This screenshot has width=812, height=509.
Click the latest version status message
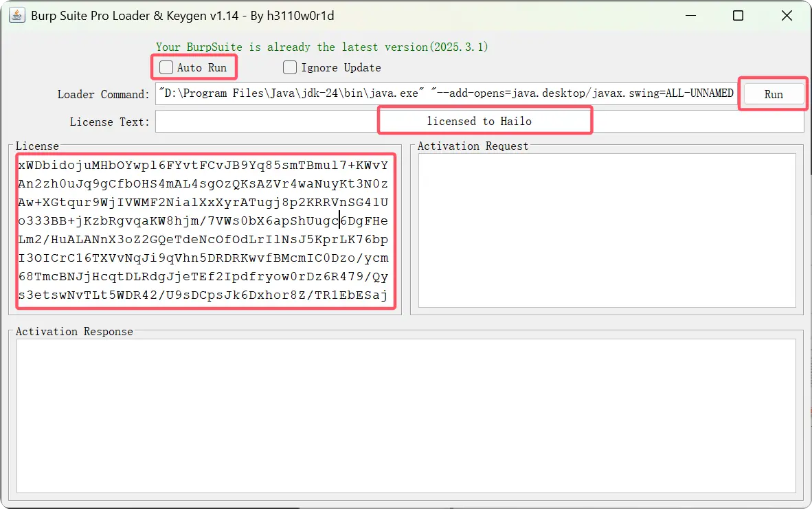pos(323,47)
